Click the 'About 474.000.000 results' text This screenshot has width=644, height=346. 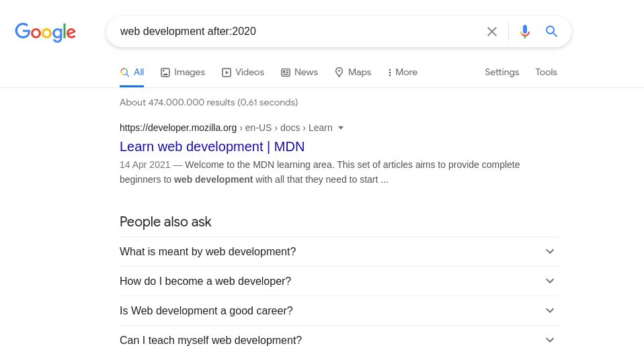point(208,102)
